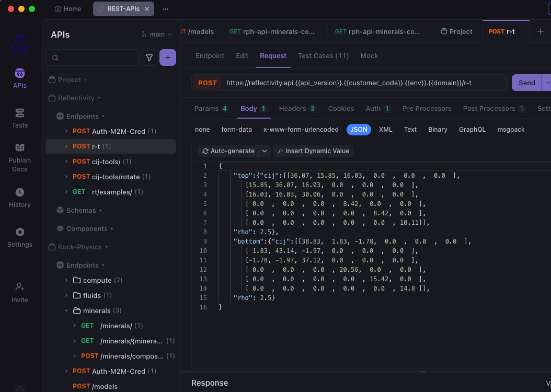The image size is (551, 392).
Task: Select the XML body type
Action: coord(385,130)
